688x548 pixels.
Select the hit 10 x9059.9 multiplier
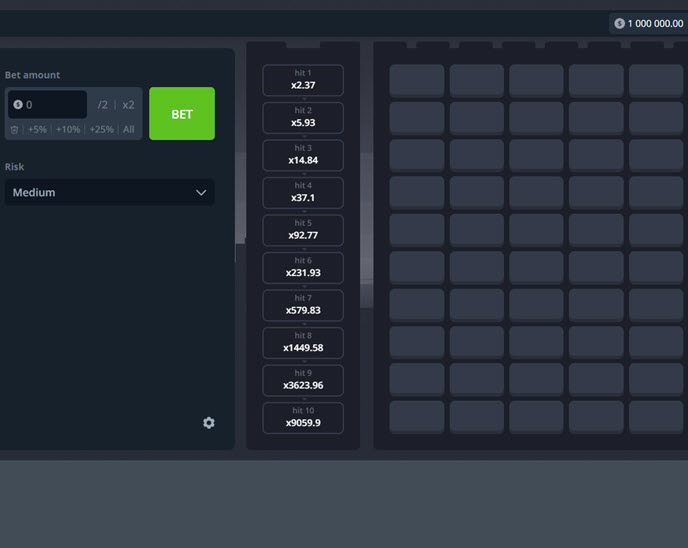302,417
